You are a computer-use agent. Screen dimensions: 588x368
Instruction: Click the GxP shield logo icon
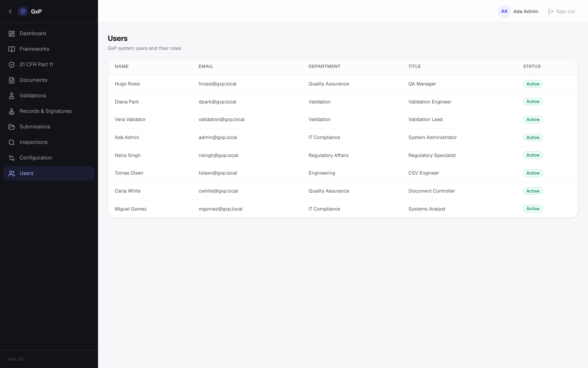(23, 11)
